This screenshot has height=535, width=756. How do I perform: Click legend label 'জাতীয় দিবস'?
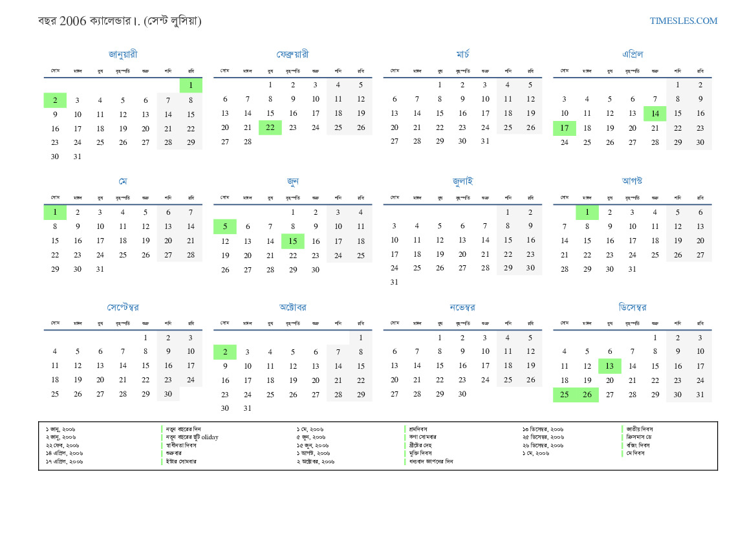640,430
